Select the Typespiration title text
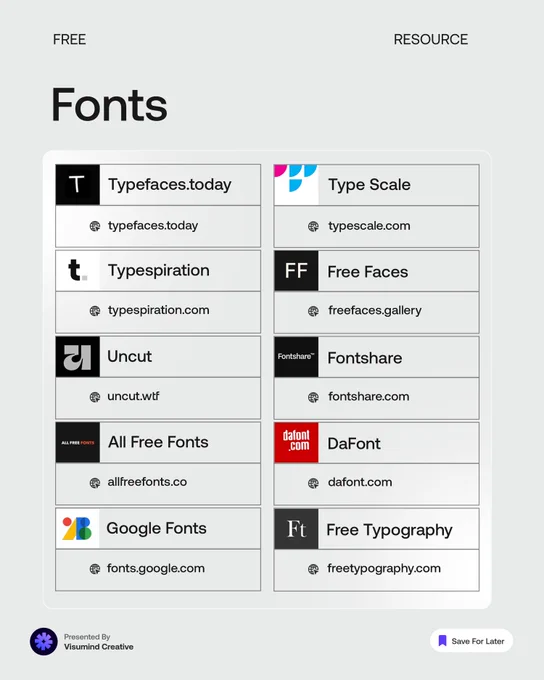This screenshot has height=680, width=544. click(159, 271)
